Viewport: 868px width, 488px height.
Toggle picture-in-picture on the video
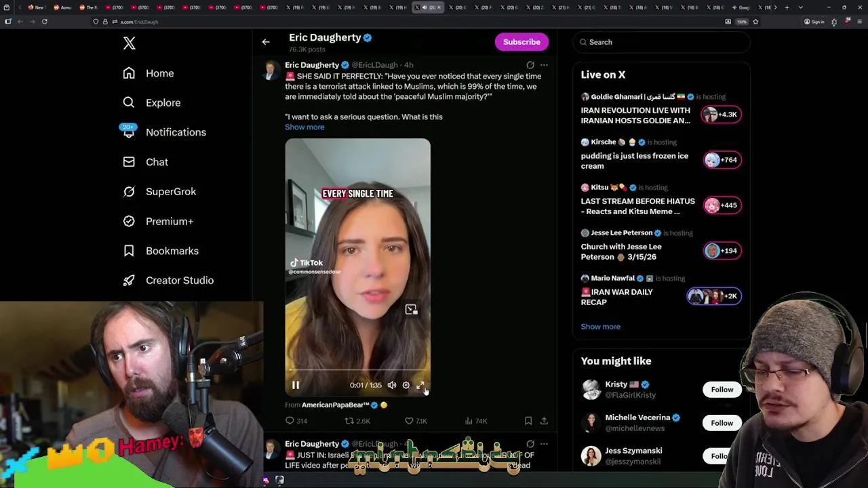coord(412,310)
